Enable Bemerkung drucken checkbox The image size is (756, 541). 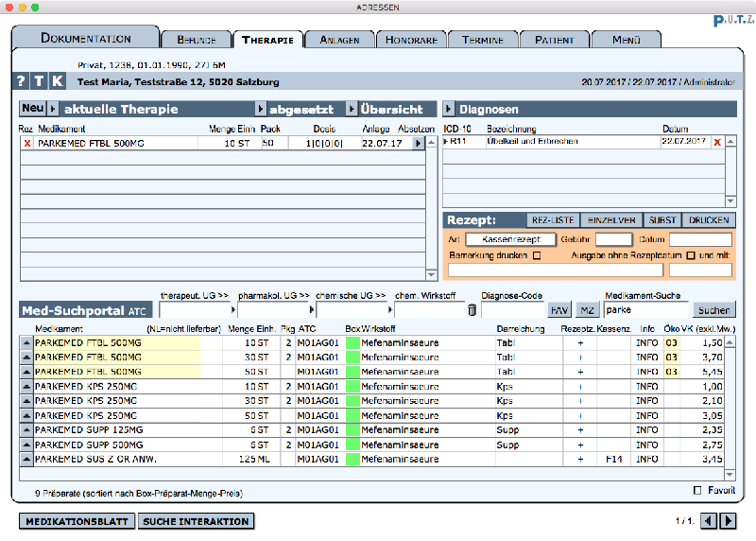tap(537, 255)
